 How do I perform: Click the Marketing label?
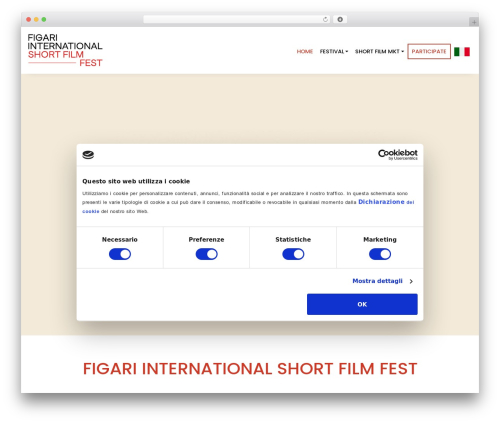click(x=380, y=240)
